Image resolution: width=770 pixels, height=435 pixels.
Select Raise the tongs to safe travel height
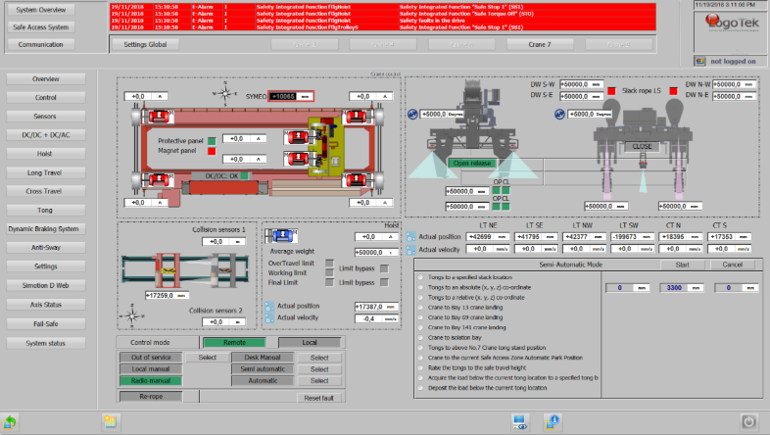click(x=419, y=367)
